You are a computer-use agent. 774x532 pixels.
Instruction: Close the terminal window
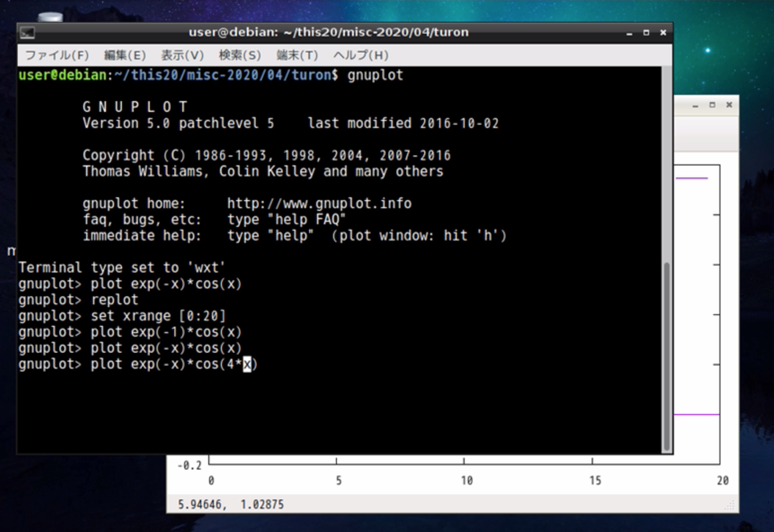coord(663,33)
